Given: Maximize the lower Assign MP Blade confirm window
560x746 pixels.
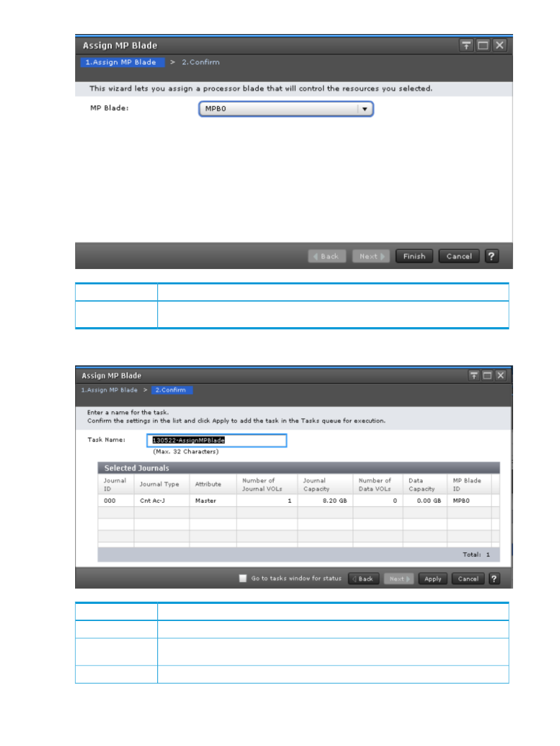Looking at the screenshot, I should 487,375.
